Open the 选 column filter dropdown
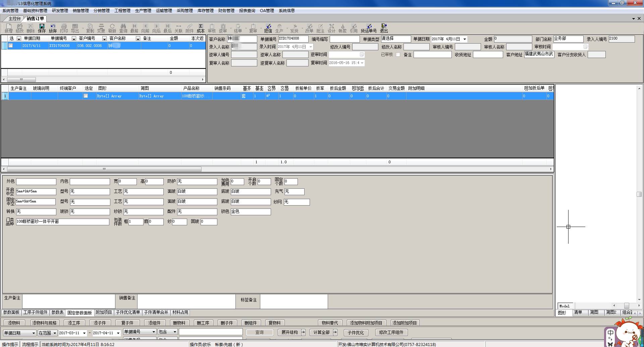The image size is (644, 347). 19,39
